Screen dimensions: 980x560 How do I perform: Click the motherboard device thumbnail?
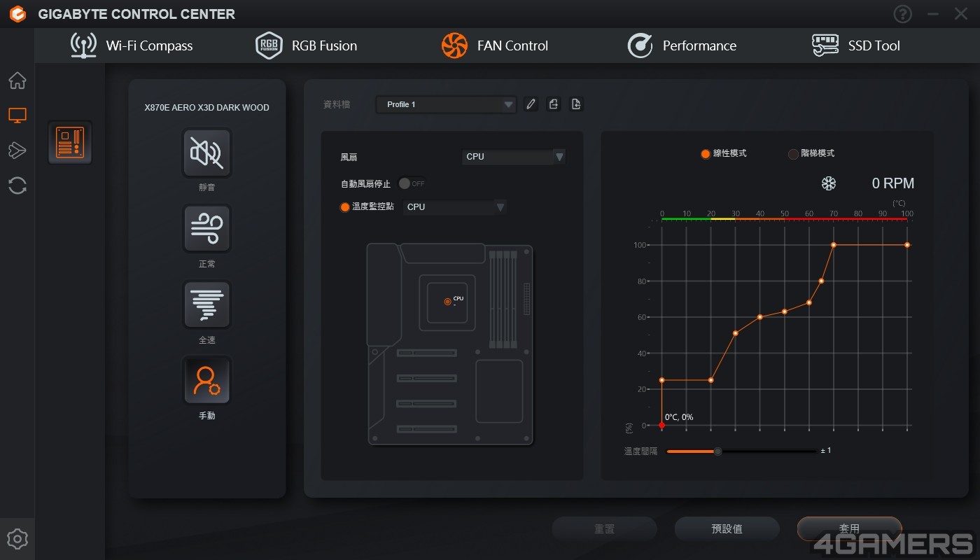click(x=70, y=143)
